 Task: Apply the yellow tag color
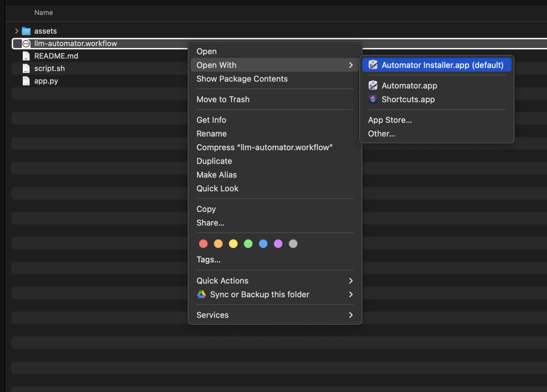click(x=233, y=244)
